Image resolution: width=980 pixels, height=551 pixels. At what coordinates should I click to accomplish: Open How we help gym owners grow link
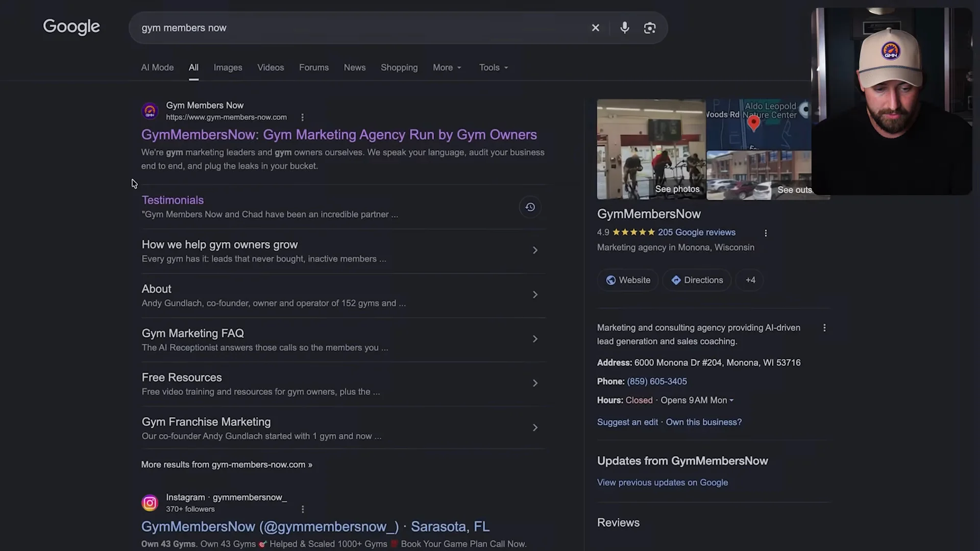click(x=219, y=245)
